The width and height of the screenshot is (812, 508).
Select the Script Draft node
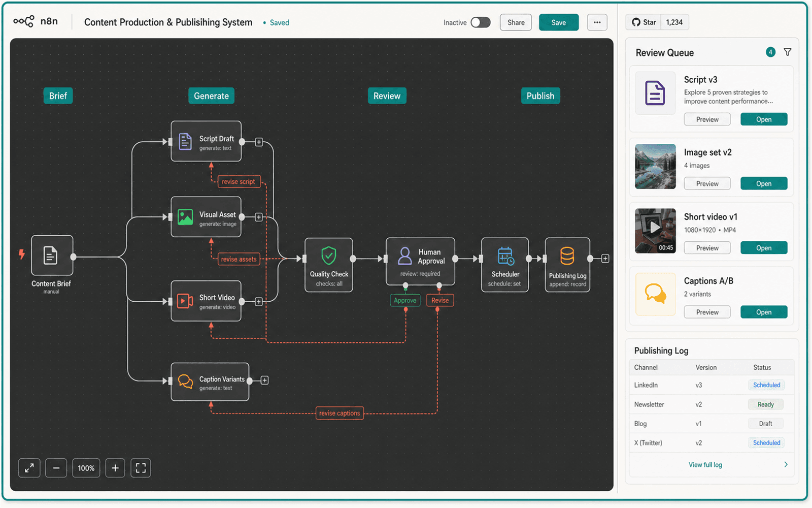pyautogui.click(x=206, y=141)
